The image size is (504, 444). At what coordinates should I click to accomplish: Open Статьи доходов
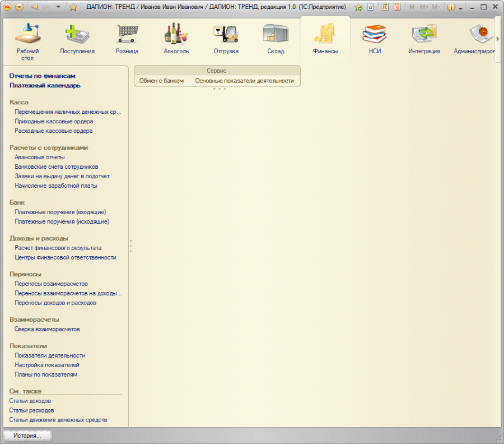pos(30,401)
